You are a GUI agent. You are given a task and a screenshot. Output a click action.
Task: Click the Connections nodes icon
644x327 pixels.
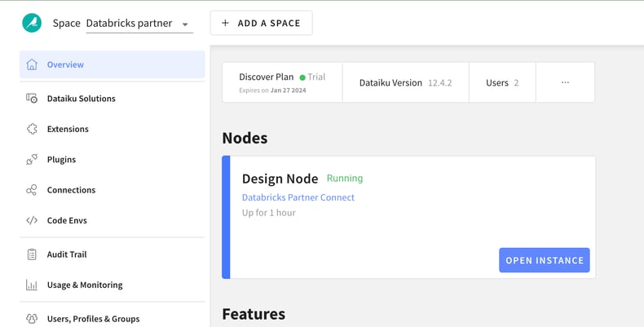(32, 190)
